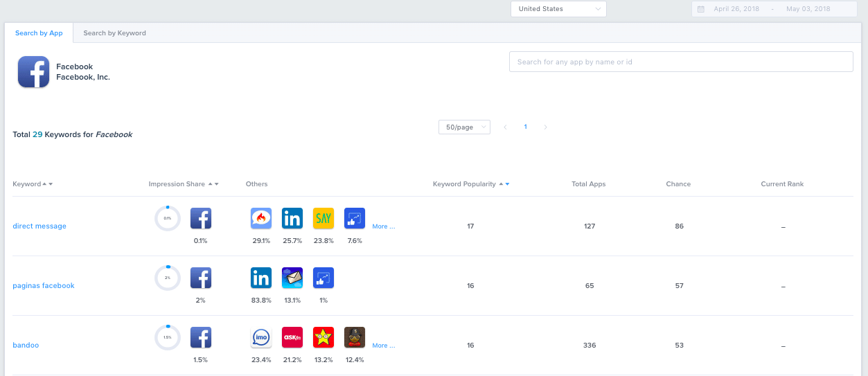Click LinkedIn icon in direct message row
The image size is (868, 376).
click(x=292, y=219)
